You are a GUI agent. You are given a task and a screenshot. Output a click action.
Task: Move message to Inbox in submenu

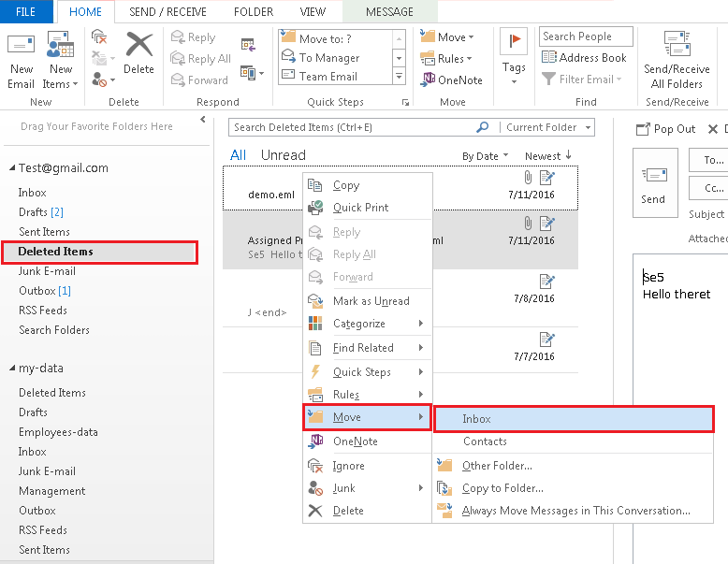pyautogui.click(x=574, y=419)
